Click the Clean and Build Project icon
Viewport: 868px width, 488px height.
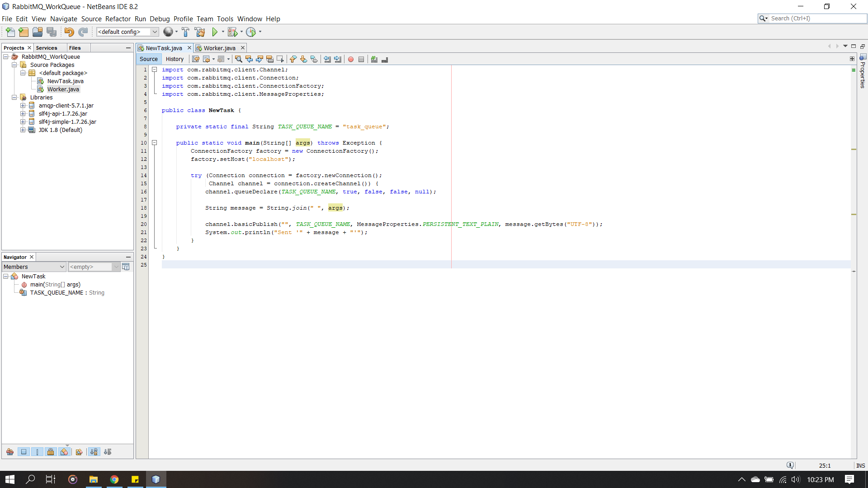[x=200, y=32]
